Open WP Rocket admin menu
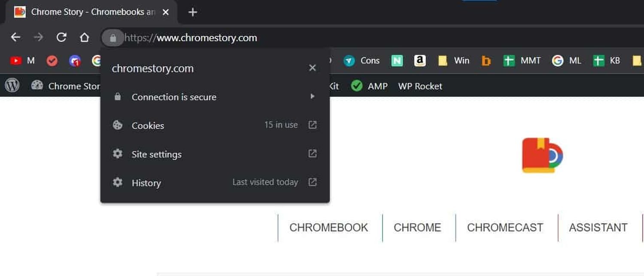This screenshot has width=644, height=276. [x=420, y=86]
